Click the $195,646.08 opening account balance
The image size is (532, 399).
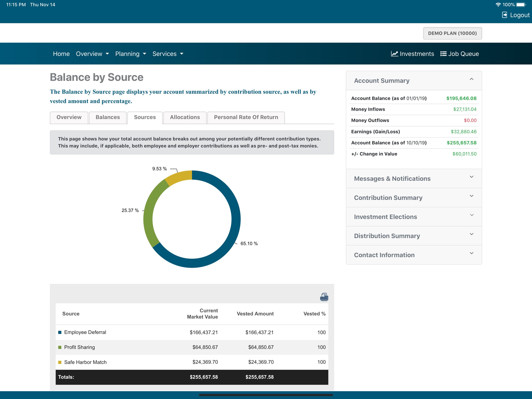pyautogui.click(x=461, y=98)
